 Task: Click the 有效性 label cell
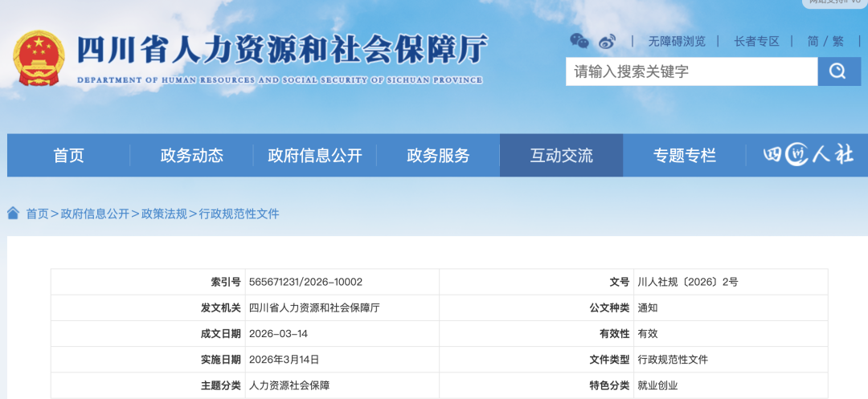[536, 334]
